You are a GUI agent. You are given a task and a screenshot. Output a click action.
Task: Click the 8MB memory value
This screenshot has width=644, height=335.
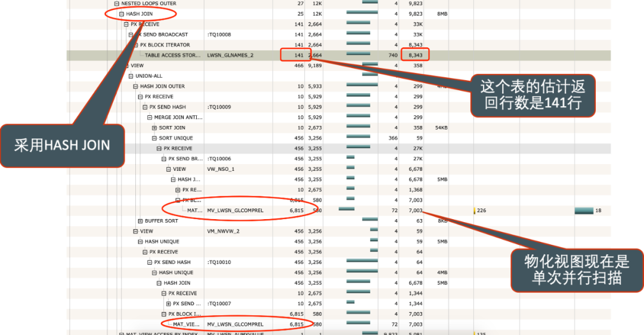coord(442,14)
